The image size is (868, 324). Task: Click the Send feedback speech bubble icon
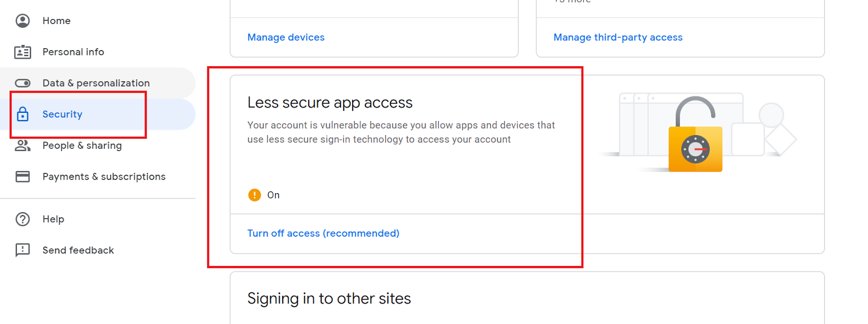click(x=23, y=250)
